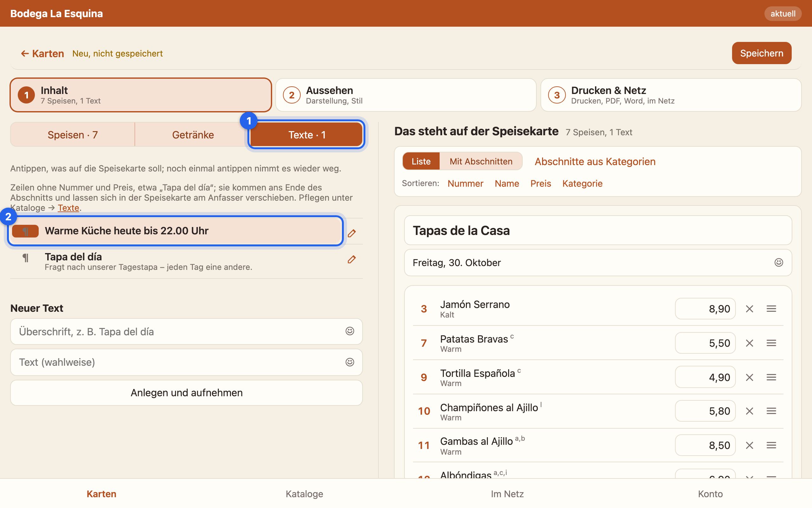Open emoji picker in Freitag, 30. Oktober field

778,262
